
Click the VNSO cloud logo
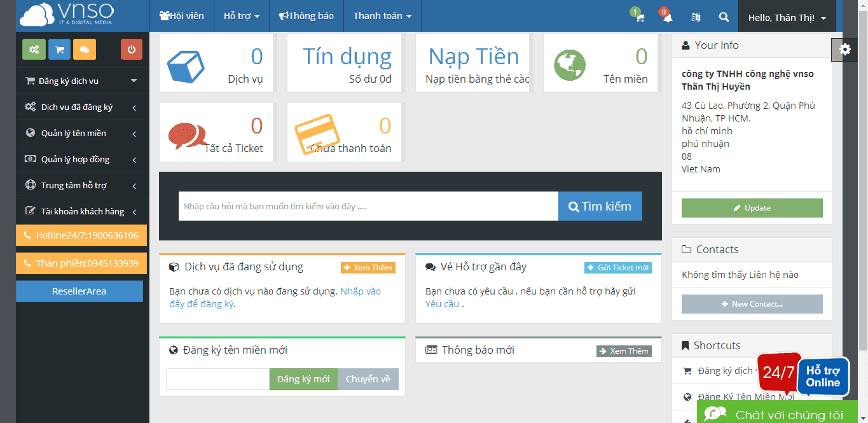[x=67, y=15]
